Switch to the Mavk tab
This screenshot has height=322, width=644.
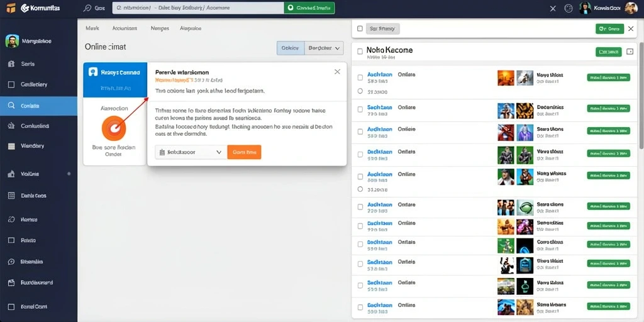[x=92, y=28]
